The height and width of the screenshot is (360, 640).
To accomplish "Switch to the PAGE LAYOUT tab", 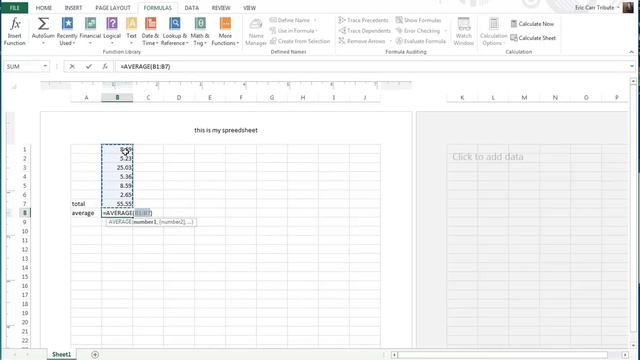I will [x=113, y=8].
